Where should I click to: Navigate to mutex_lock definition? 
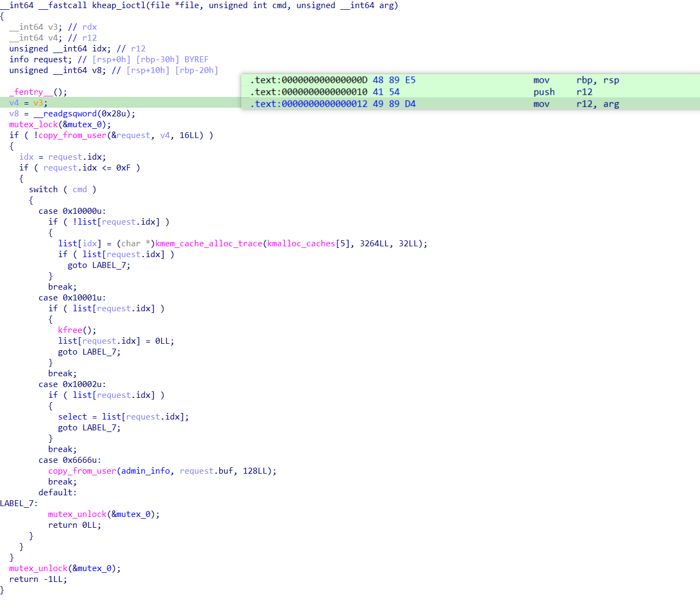click(34, 124)
